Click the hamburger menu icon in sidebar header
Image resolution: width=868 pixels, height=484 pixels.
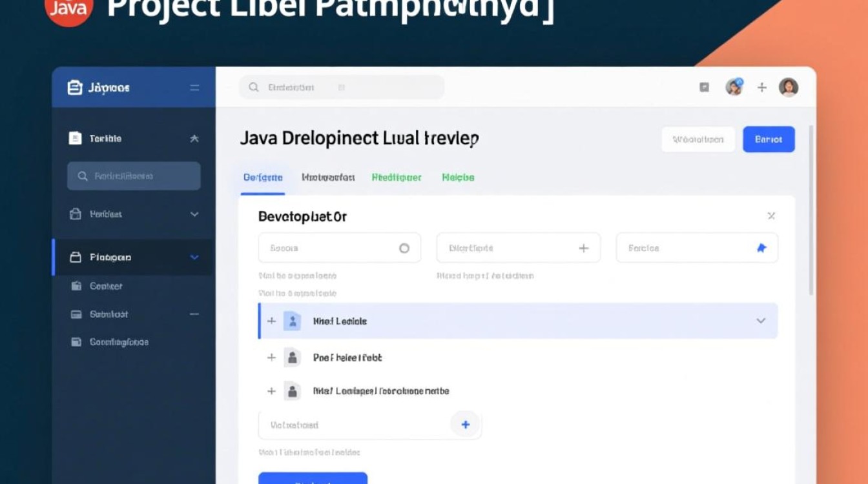coord(194,88)
